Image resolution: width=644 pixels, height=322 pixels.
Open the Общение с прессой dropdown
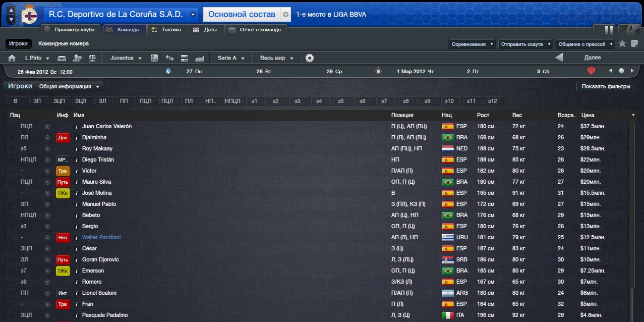(x=585, y=44)
